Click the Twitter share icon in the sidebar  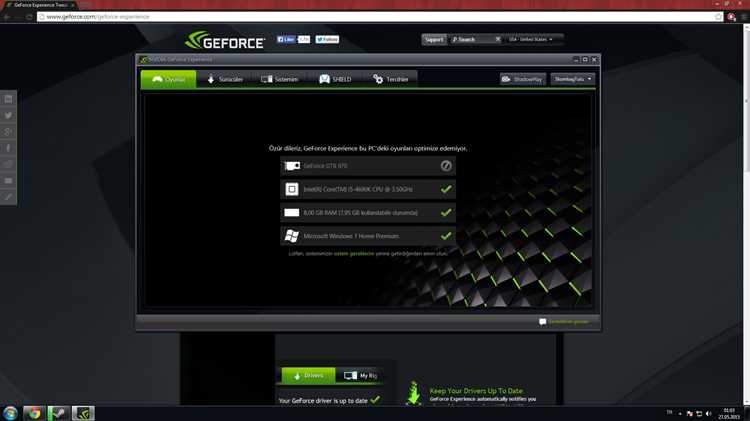pos(9,115)
